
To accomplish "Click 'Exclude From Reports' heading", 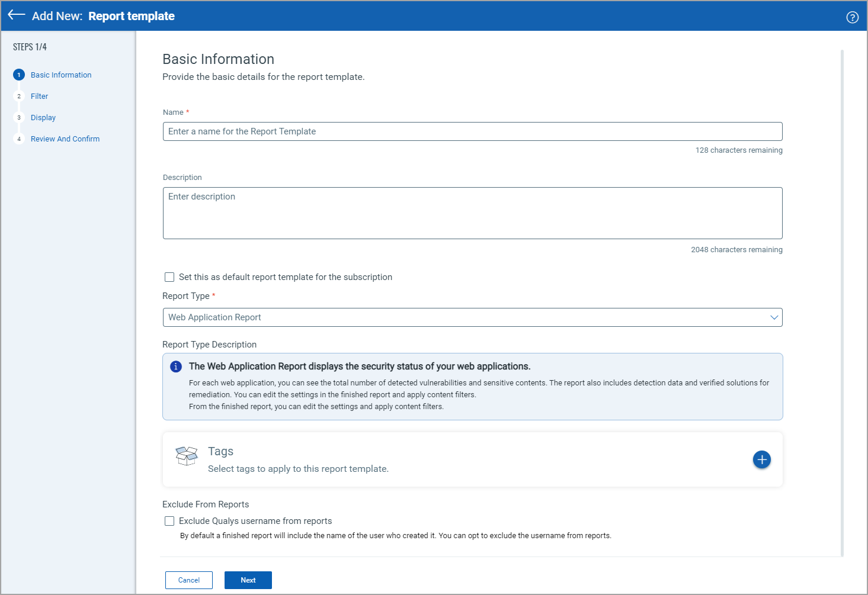I will 206,504.
